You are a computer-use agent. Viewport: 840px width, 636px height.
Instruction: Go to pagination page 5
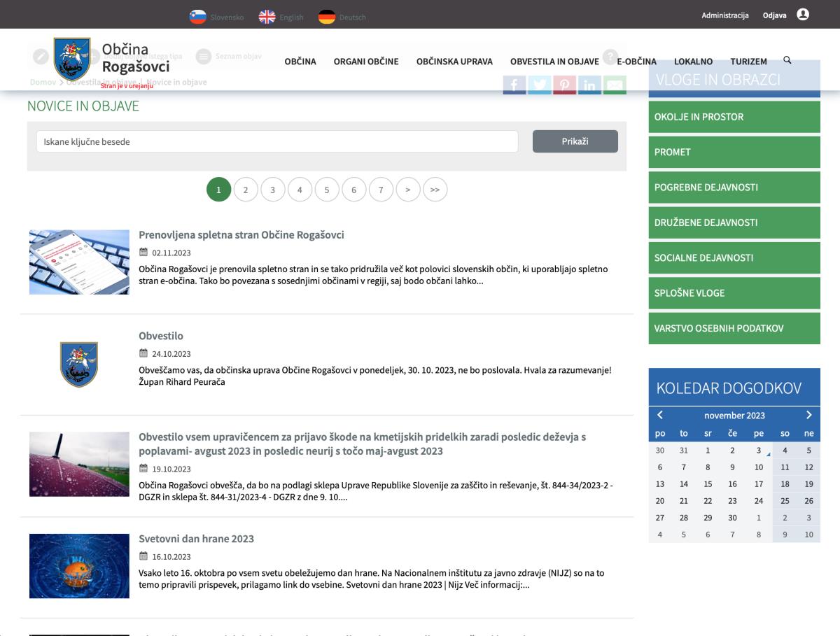point(327,190)
